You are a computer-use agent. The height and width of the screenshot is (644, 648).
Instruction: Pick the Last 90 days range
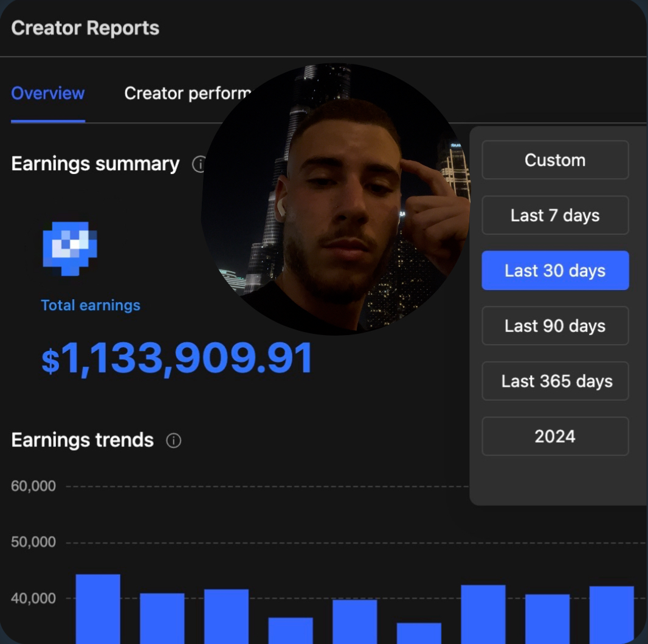[555, 326]
